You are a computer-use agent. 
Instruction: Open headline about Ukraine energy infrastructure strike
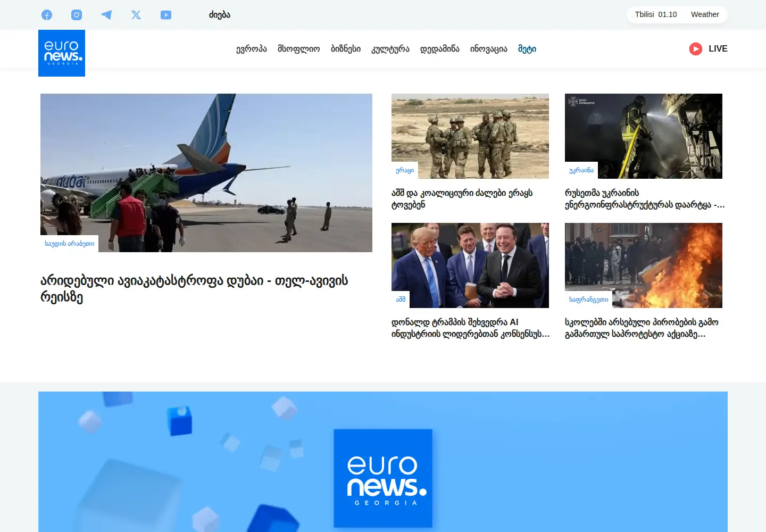point(645,199)
